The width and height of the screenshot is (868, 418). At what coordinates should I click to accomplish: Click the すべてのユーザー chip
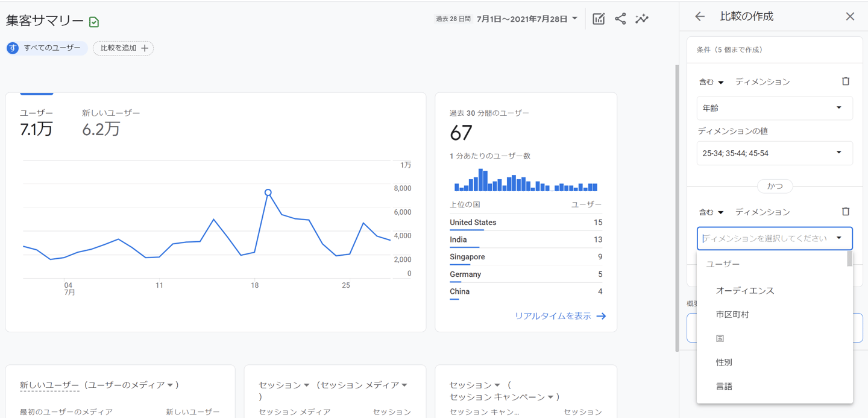pyautogui.click(x=47, y=48)
